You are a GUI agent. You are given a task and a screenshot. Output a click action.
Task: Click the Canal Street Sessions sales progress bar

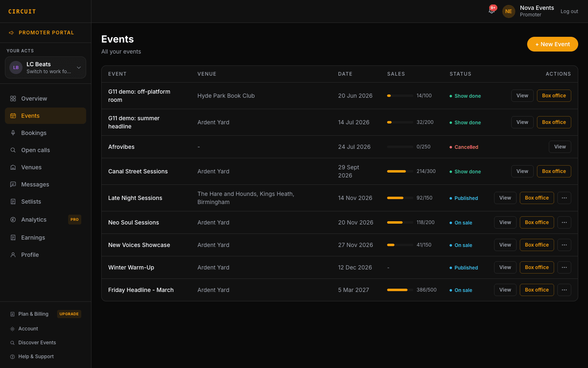click(400, 171)
